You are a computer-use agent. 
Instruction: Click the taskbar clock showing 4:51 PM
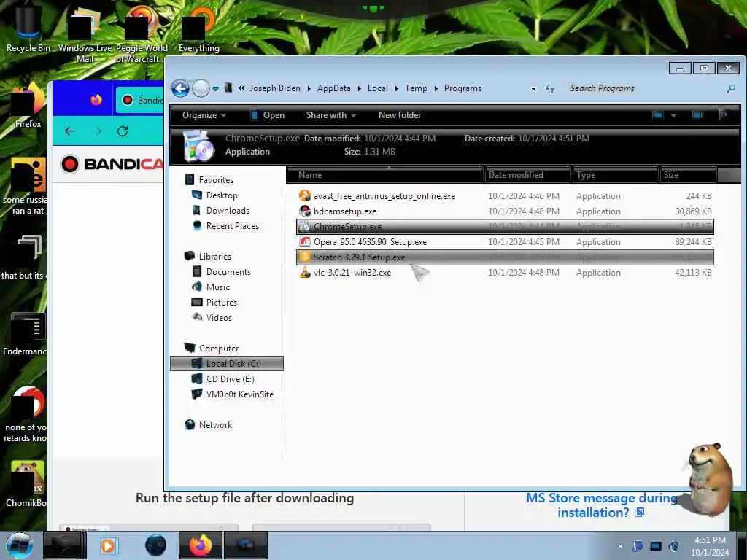point(710,546)
